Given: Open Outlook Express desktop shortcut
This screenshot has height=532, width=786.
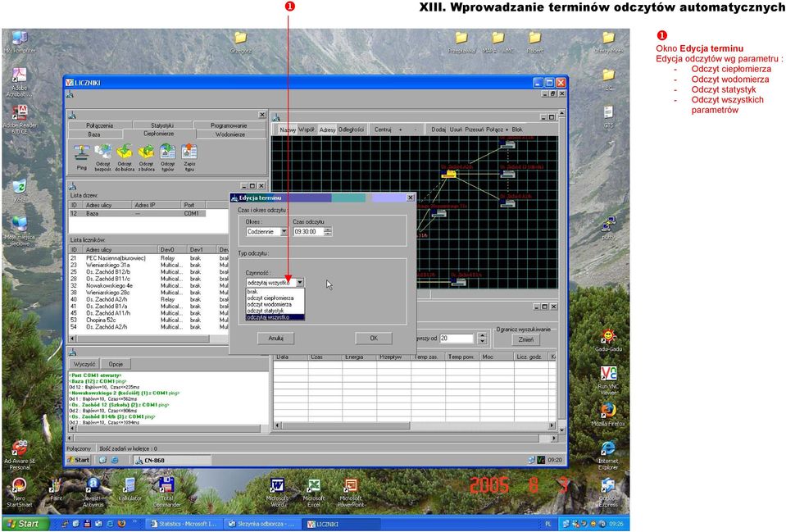Looking at the screenshot, I should (x=608, y=493).
